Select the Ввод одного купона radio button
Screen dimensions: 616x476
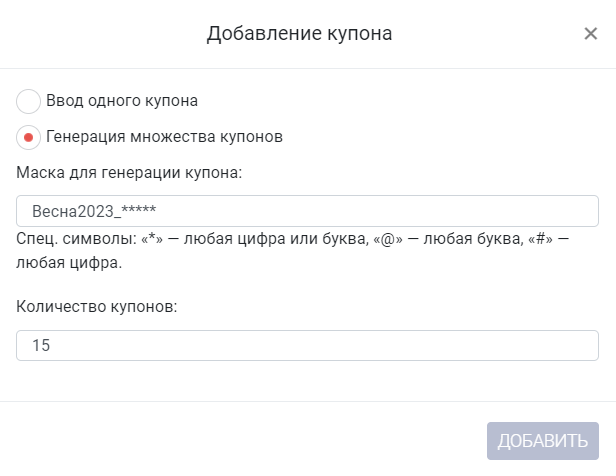28,101
